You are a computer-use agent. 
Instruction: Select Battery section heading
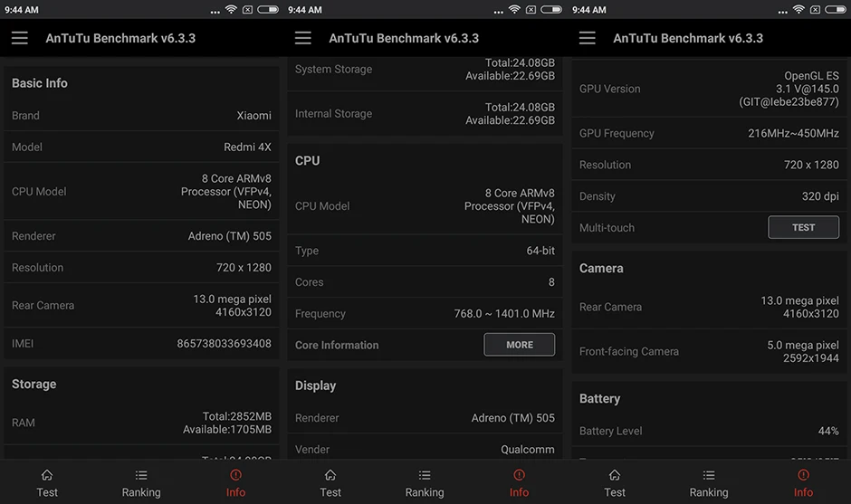tap(599, 399)
